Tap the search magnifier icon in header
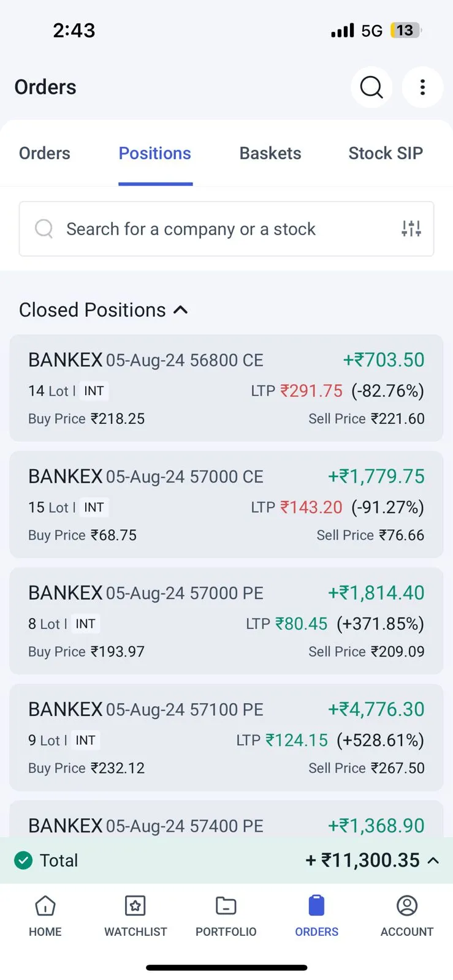 pyautogui.click(x=371, y=88)
